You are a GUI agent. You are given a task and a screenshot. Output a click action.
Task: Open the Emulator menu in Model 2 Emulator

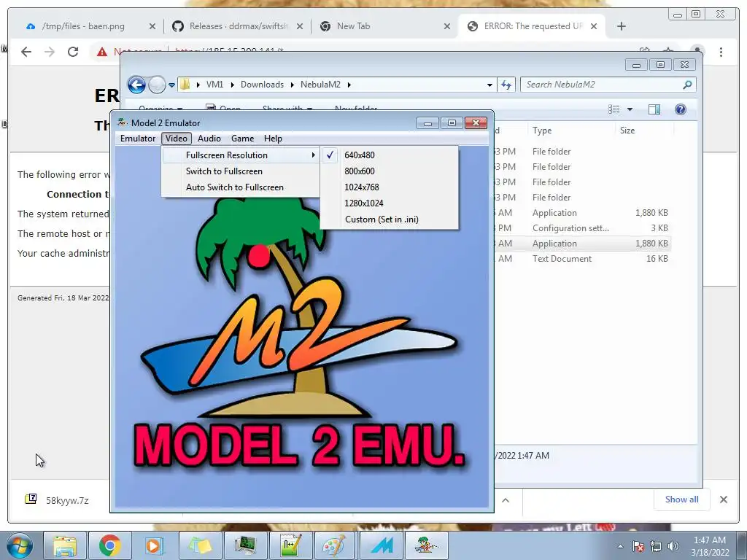138,139
